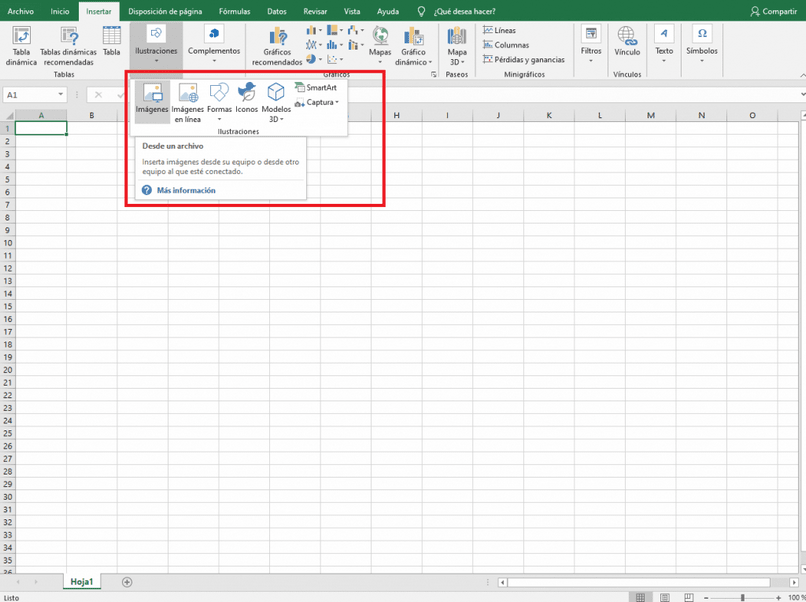Insert a Vínculo from the ribbon

(627, 42)
